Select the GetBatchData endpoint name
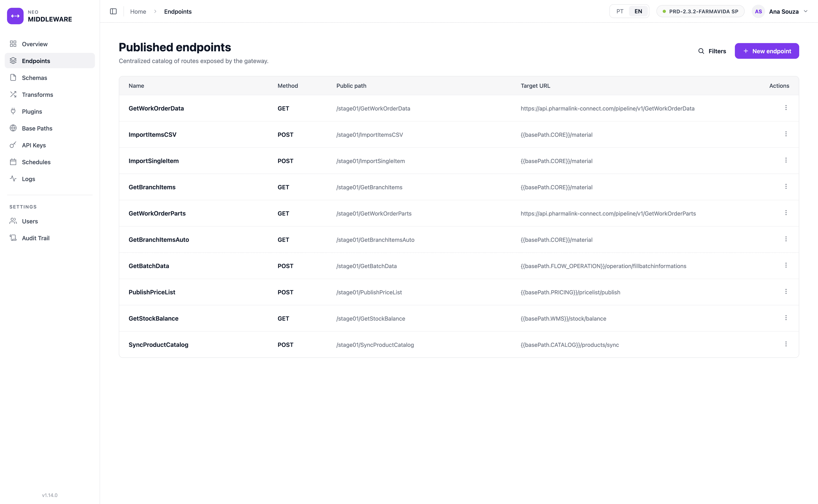 coord(149,266)
